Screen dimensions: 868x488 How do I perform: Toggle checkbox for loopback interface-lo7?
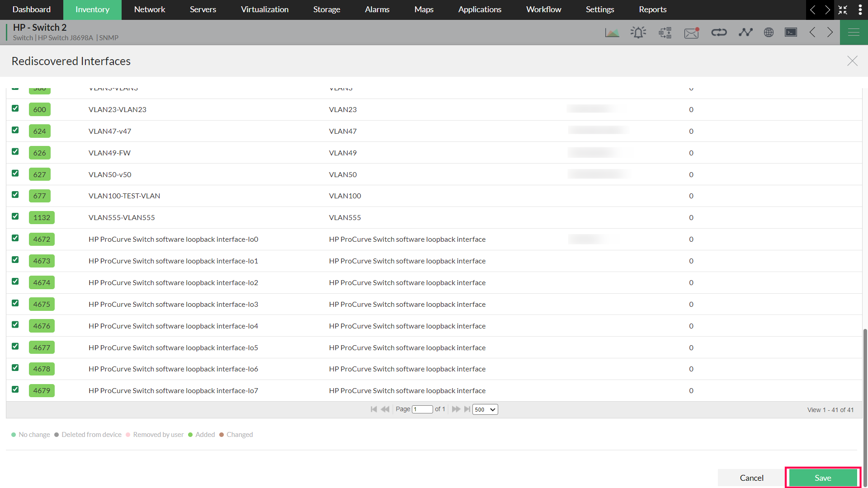15,389
